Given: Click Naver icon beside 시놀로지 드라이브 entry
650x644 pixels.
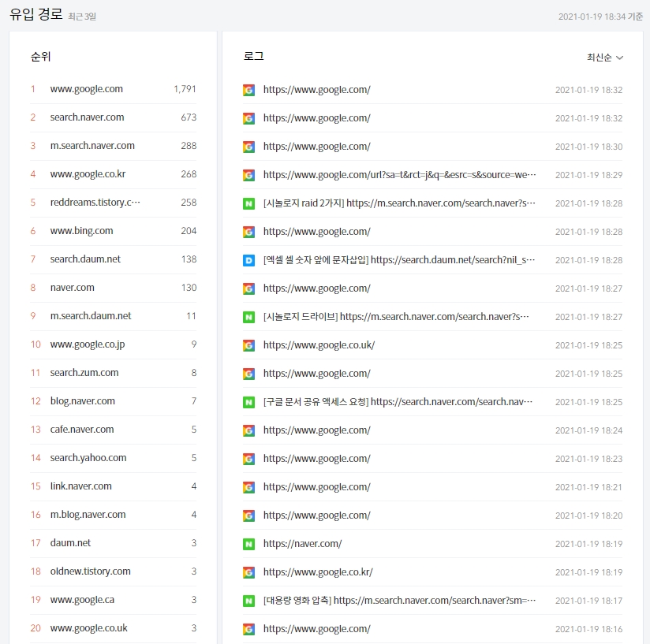Looking at the screenshot, I should click(x=248, y=317).
